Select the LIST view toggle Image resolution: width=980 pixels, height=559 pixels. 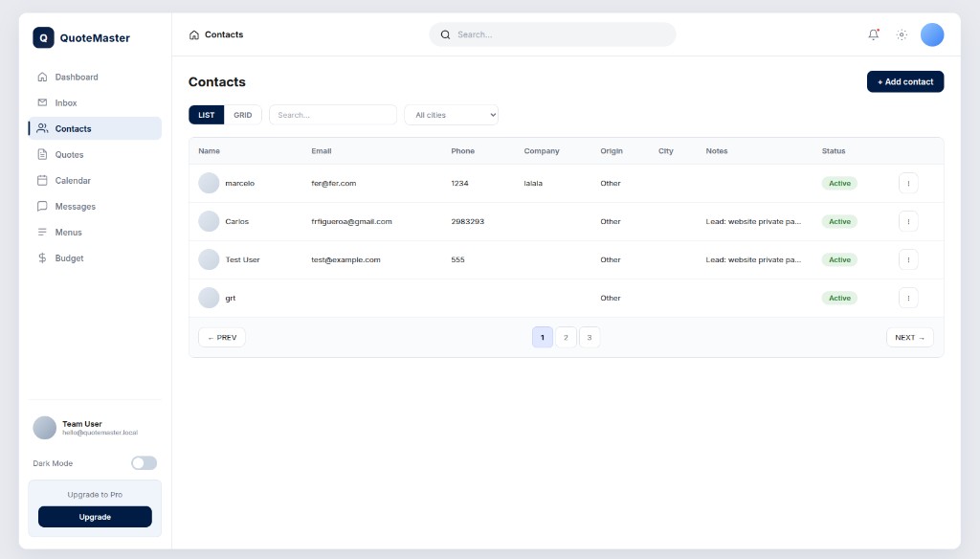click(207, 115)
